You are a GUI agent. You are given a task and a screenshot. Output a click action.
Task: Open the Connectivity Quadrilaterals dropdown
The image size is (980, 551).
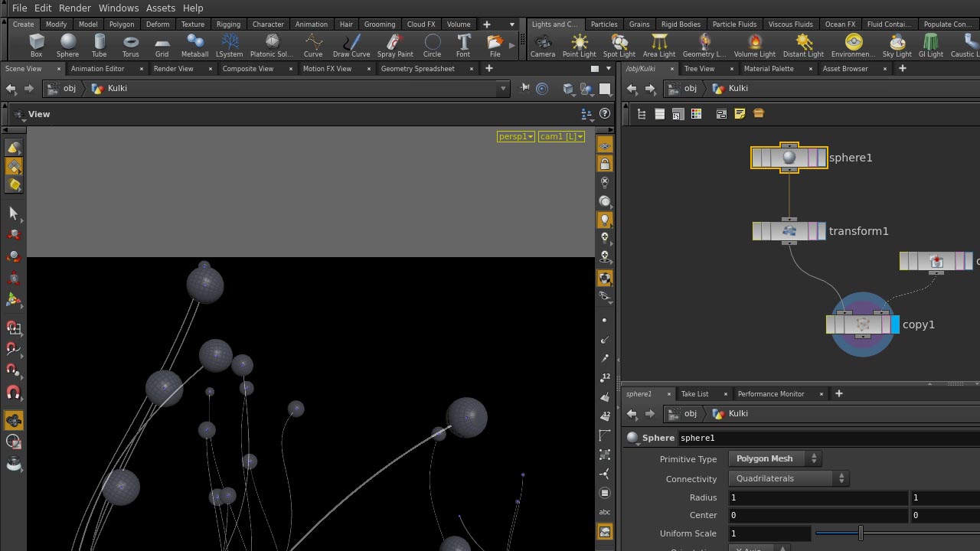pyautogui.click(x=788, y=478)
